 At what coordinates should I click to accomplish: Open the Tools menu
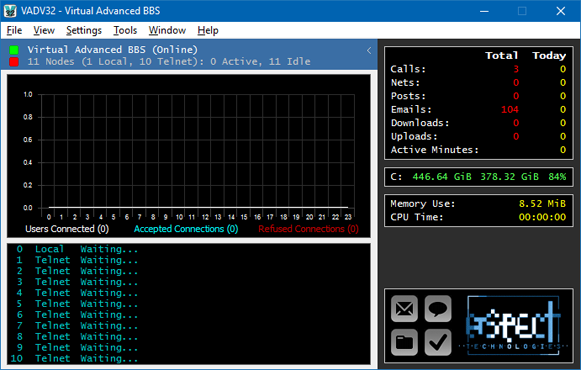click(125, 30)
